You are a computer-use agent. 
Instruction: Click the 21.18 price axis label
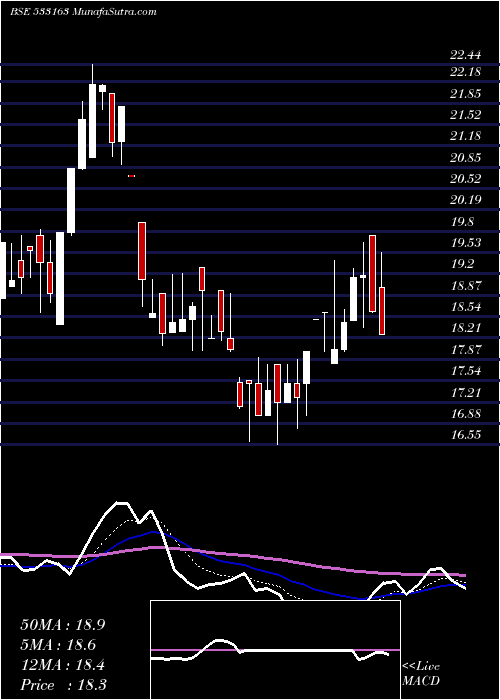click(x=466, y=136)
